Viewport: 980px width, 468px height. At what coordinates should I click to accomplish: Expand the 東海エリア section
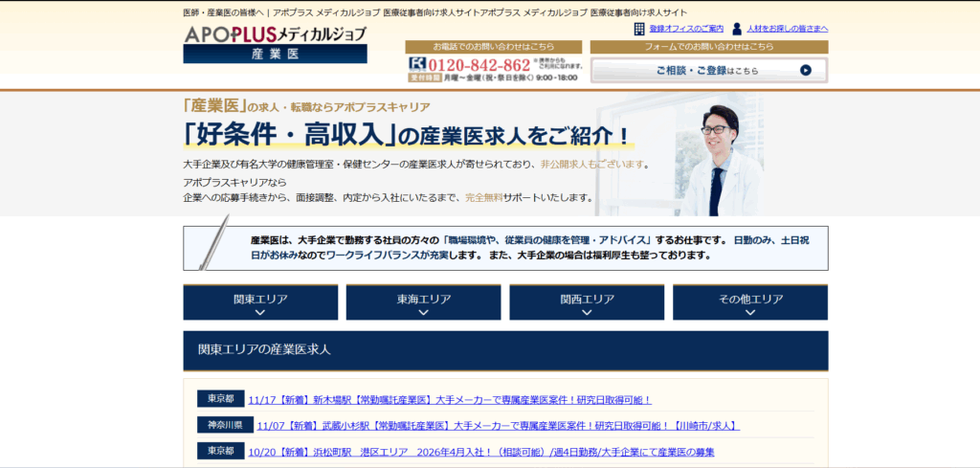424,302
